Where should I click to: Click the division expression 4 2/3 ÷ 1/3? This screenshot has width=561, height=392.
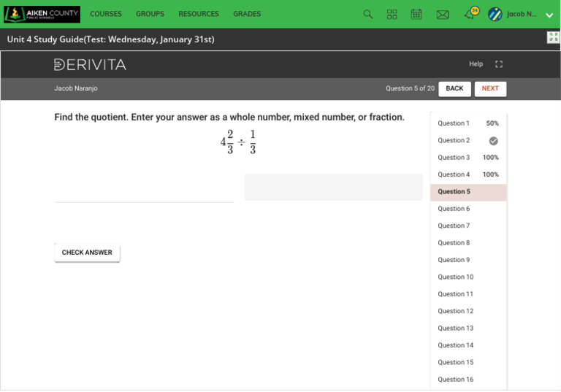(238, 142)
